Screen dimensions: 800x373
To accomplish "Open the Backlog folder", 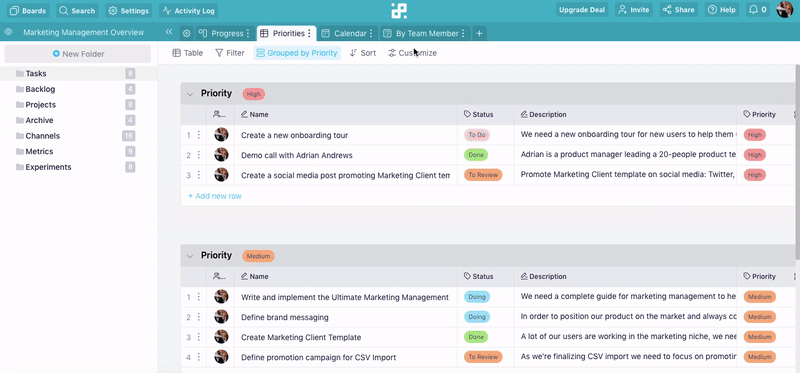I will click(78, 89).
